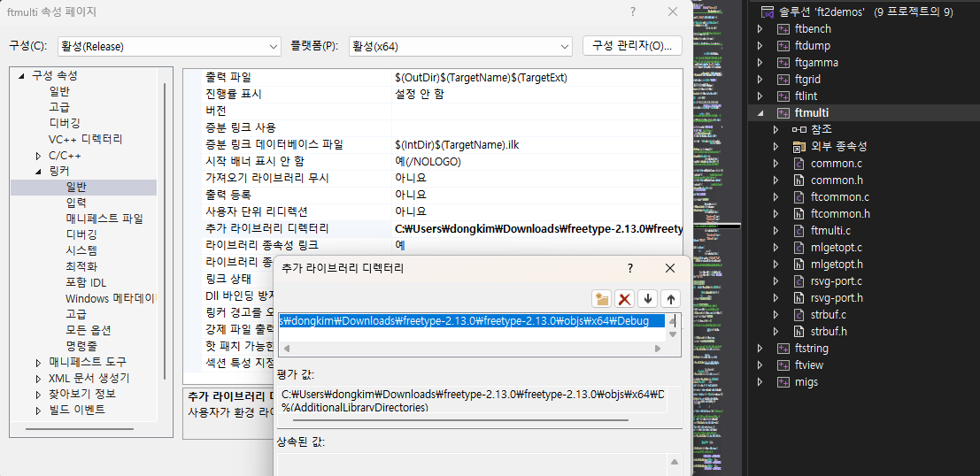Open the 플랫폼 platform dropdown
The height and width of the screenshot is (476, 980).
[x=459, y=46]
